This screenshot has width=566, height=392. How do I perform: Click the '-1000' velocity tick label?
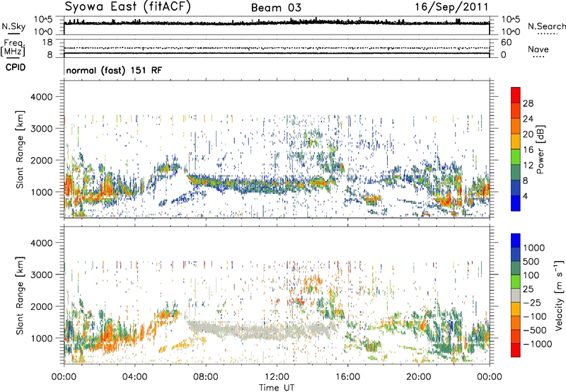(537, 344)
